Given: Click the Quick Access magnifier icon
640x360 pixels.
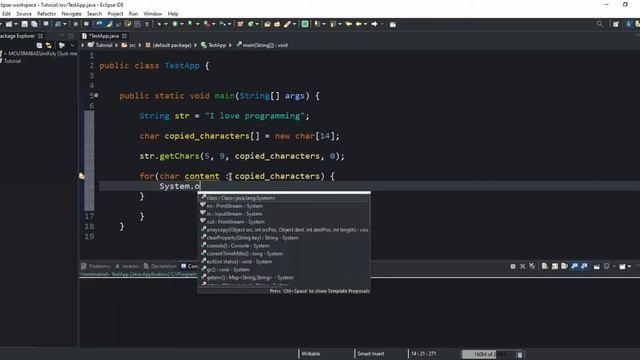Looking at the screenshot, I should tap(600, 24).
